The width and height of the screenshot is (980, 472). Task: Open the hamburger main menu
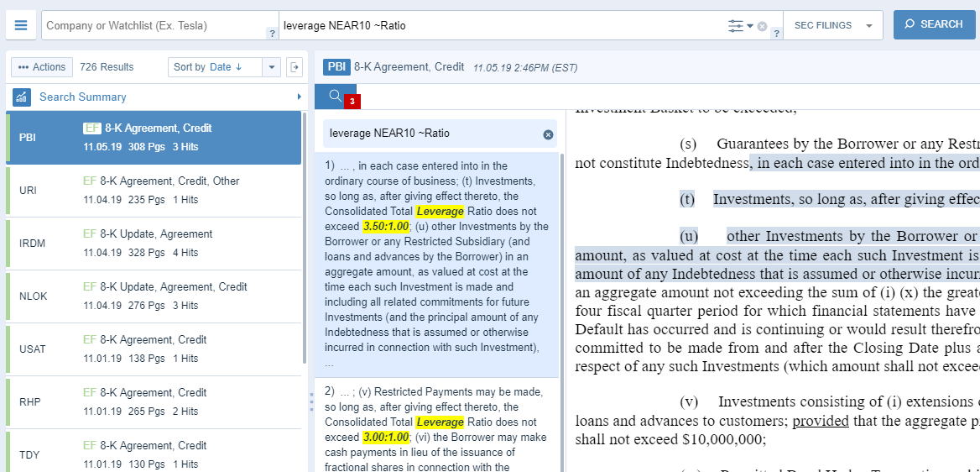tap(21, 25)
